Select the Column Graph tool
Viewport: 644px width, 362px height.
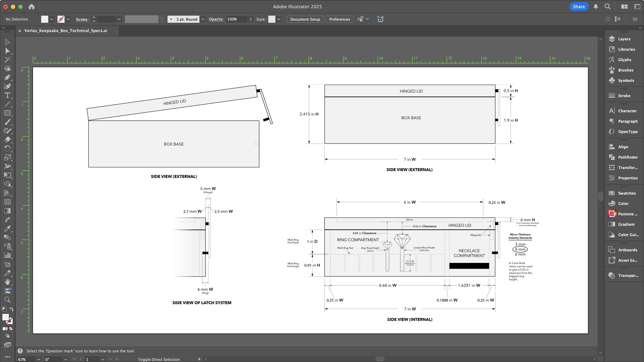pyautogui.click(x=7, y=255)
